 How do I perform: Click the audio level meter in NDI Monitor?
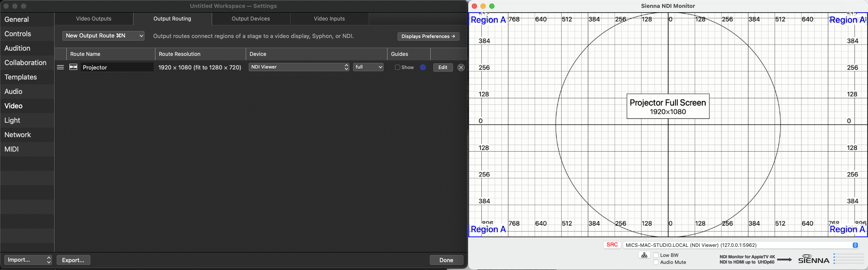point(848,259)
